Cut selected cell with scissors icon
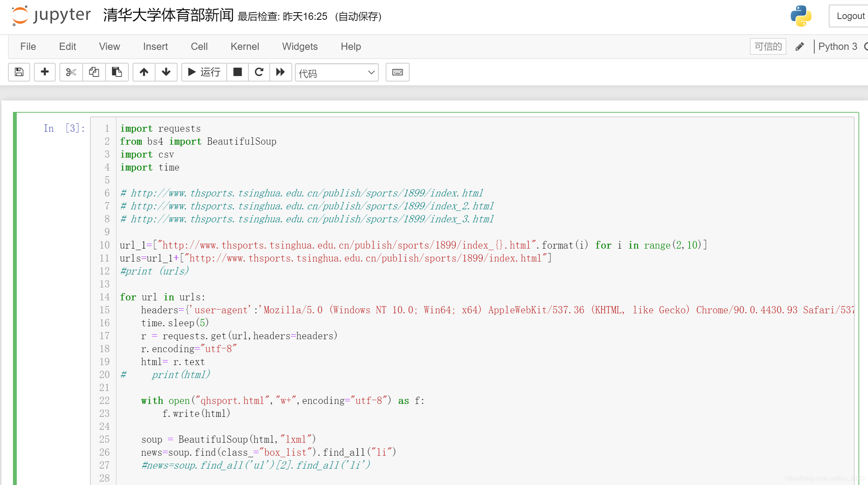This screenshot has width=868, height=485. 71,72
